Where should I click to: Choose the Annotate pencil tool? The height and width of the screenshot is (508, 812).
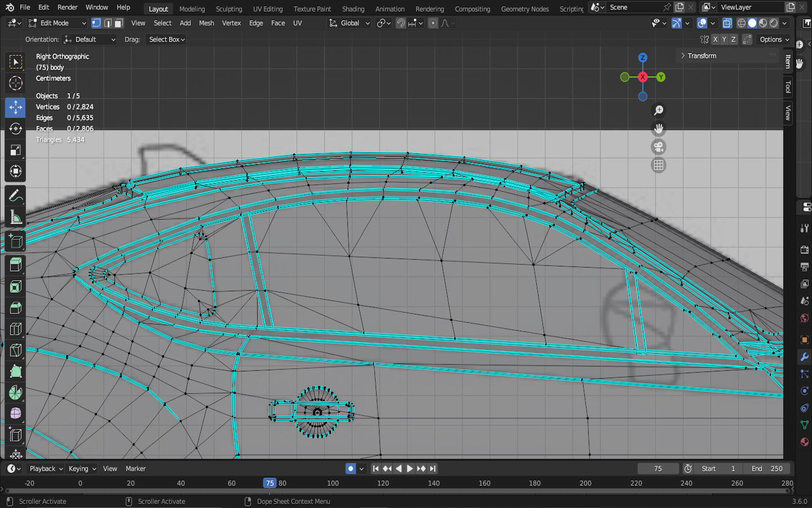point(15,196)
